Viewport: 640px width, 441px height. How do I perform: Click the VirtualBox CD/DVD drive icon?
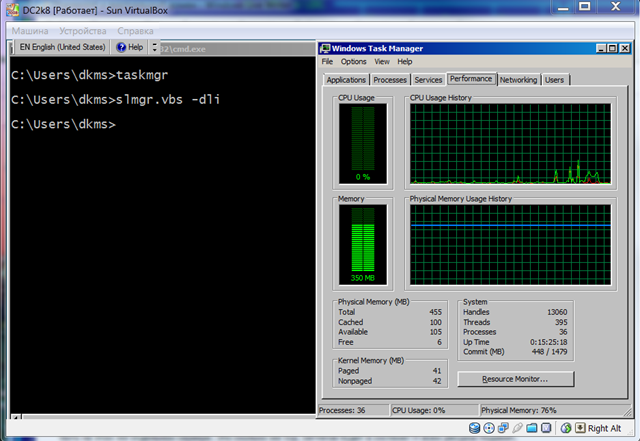(489, 428)
